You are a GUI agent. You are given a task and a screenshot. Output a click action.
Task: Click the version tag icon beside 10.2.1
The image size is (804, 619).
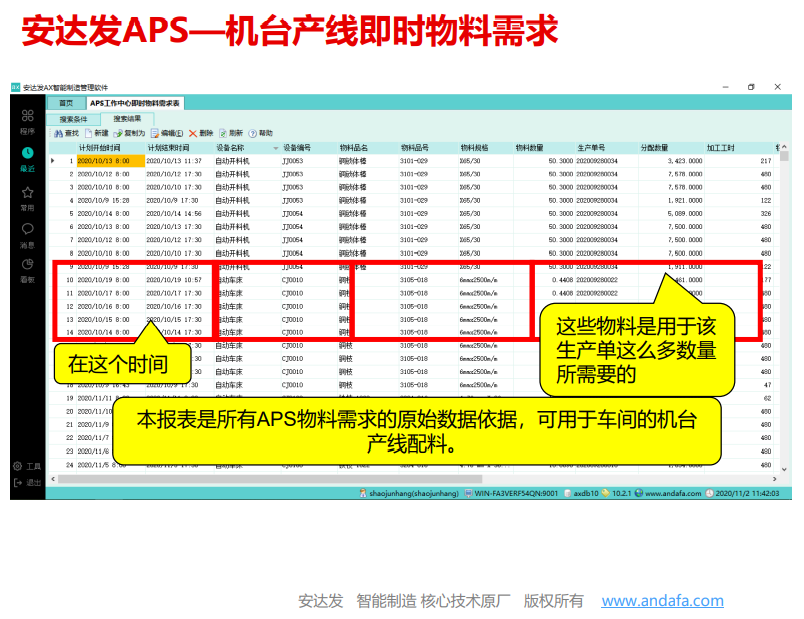(x=606, y=493)
